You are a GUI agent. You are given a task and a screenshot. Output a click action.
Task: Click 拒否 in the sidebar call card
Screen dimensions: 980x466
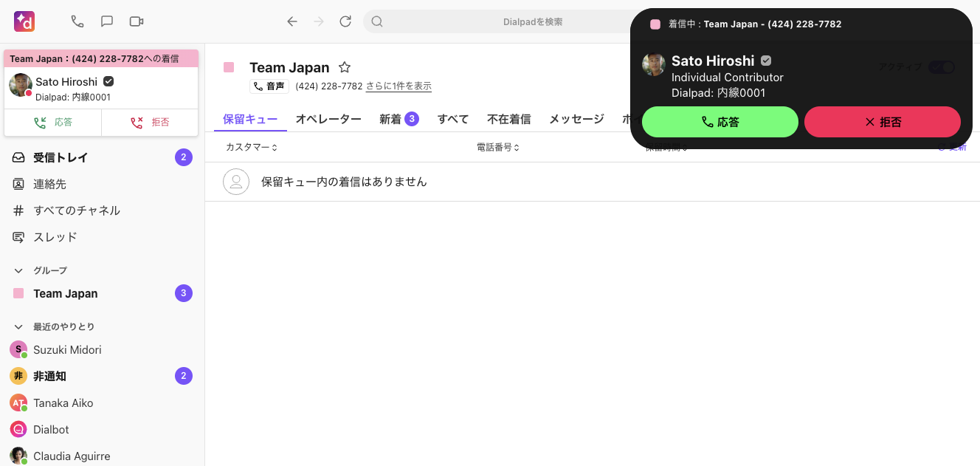tap(150, 123)
